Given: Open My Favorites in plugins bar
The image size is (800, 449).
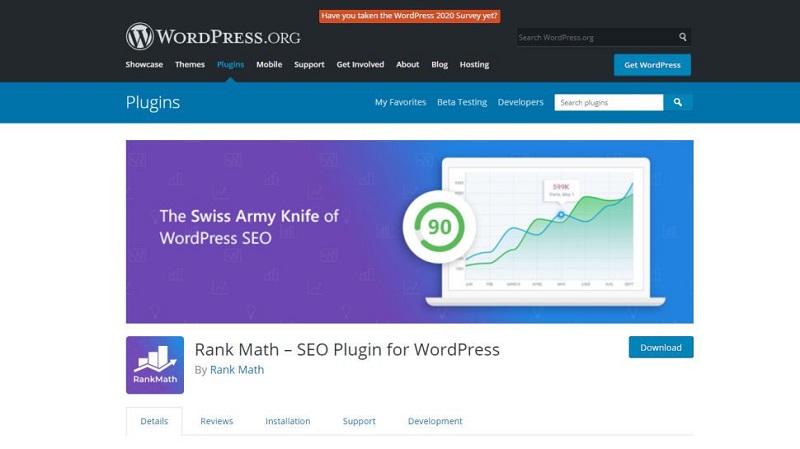Looking at the screenshot, I should tap(400, 102).
